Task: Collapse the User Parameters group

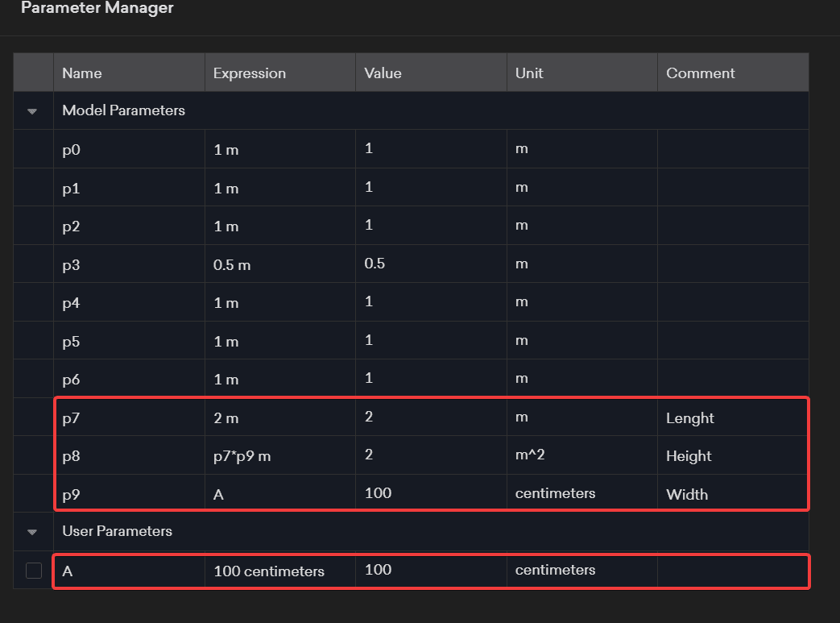Action: [32, 532]
